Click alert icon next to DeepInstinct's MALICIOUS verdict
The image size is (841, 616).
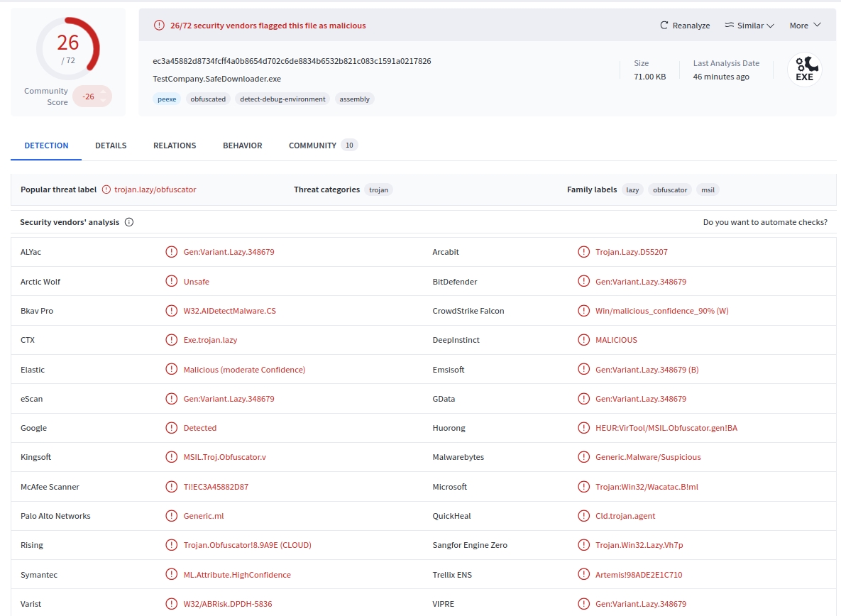[583, 340]
